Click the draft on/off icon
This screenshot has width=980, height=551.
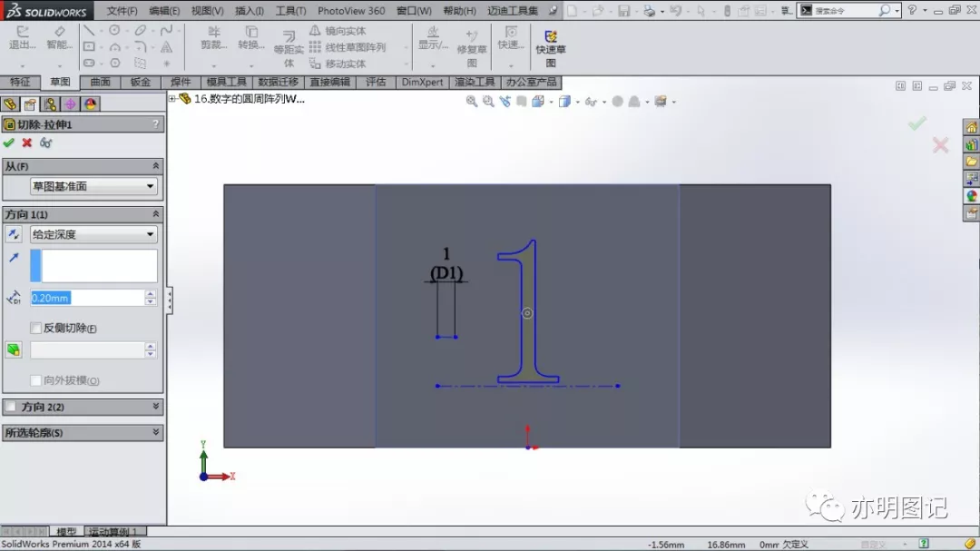click(x=13, y=350)
